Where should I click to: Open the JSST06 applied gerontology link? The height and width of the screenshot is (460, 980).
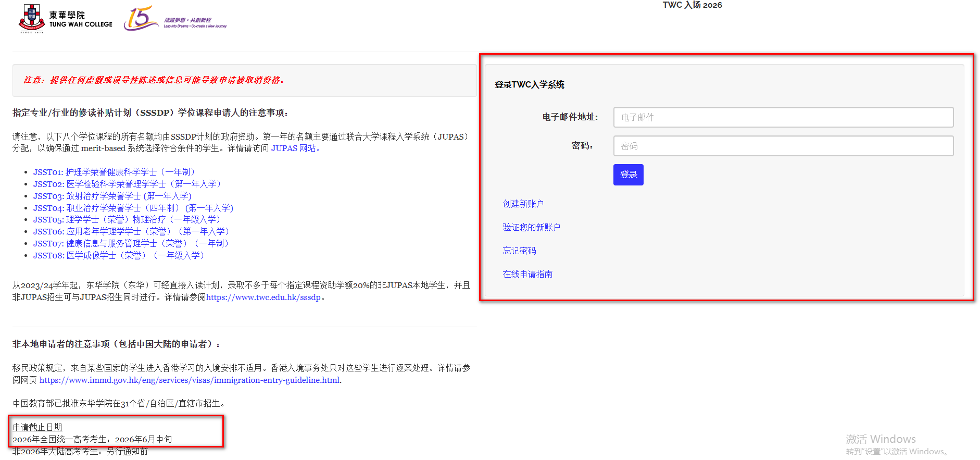click(132, 231)
